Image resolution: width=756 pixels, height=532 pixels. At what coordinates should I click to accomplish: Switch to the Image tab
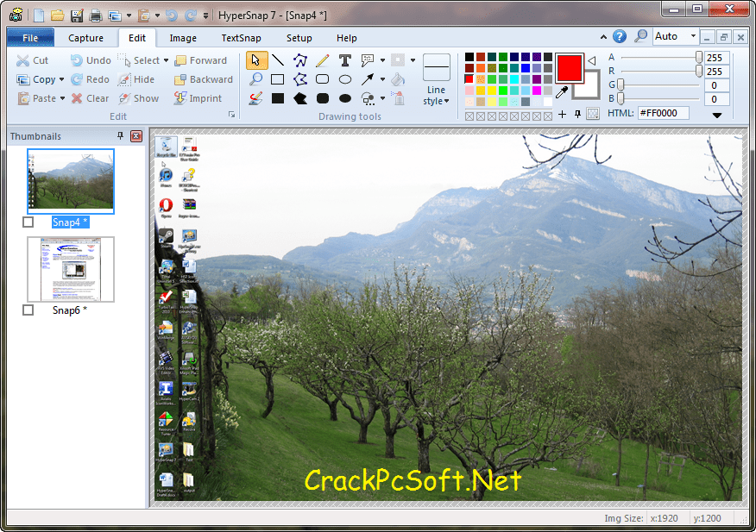(x=183, y=38)
